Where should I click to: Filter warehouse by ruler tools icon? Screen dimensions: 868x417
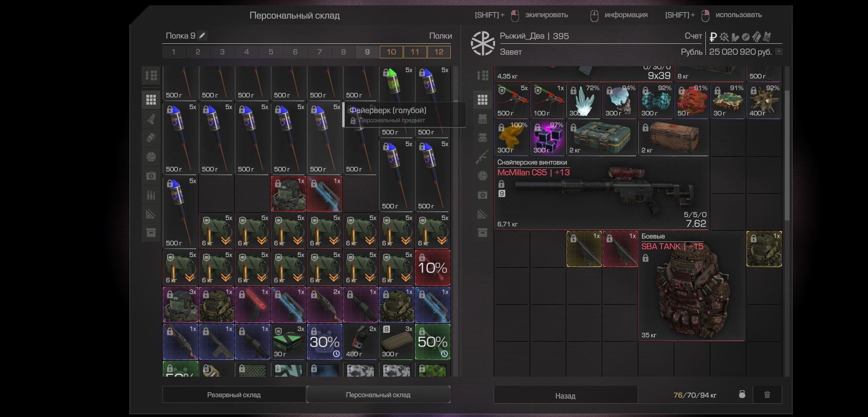pos(151,214)
